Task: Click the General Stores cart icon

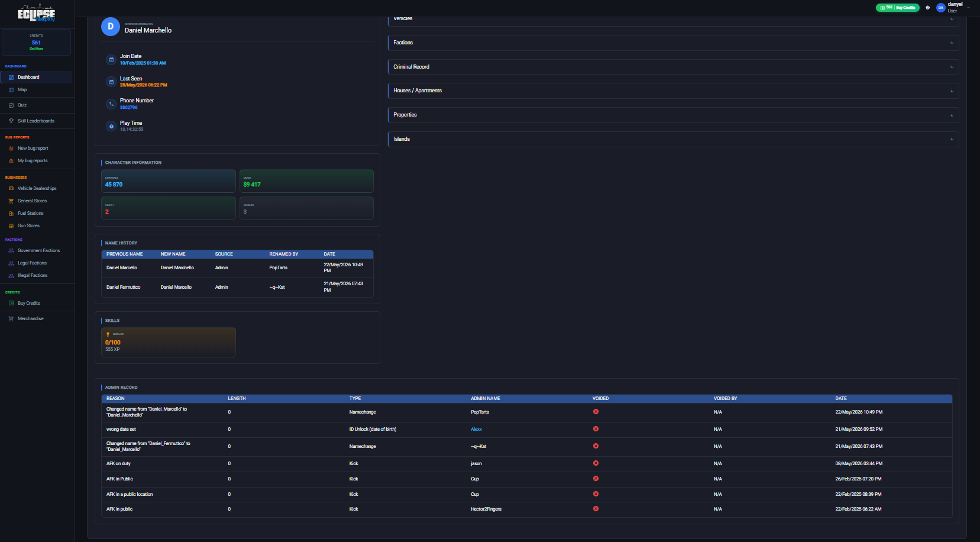Action: pos(11,201)
